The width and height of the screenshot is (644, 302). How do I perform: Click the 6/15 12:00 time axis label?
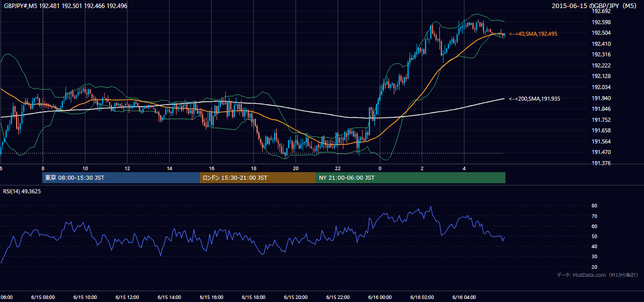[127, 297]
